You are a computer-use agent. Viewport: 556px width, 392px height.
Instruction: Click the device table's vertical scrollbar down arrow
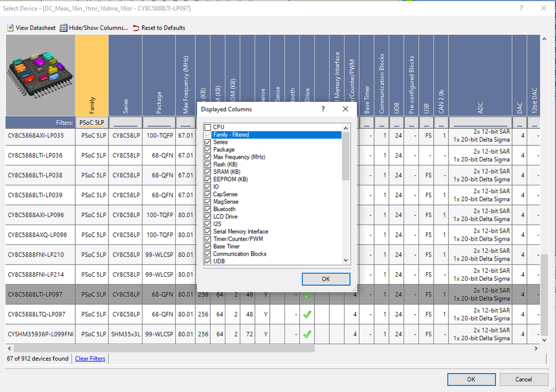coord(544,340)
